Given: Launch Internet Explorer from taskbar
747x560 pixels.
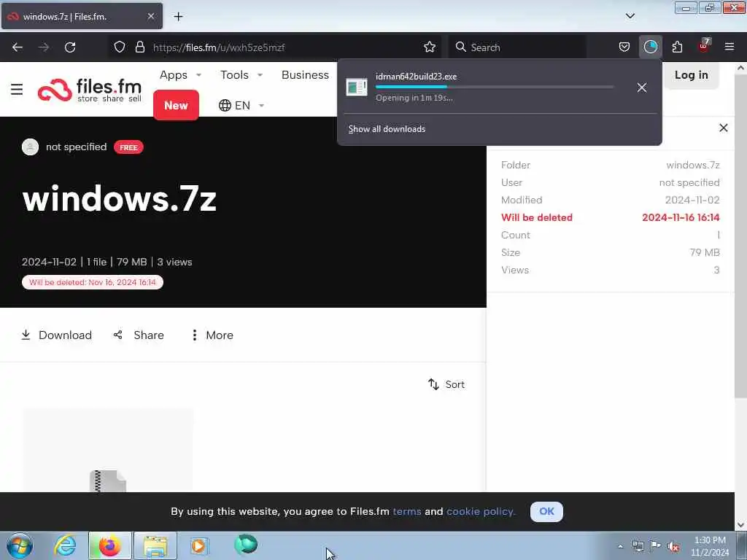Looking at the screenshot, I should click(65, 545).
